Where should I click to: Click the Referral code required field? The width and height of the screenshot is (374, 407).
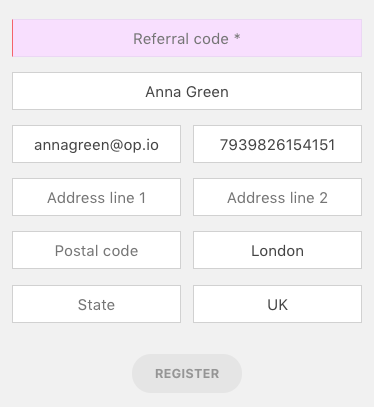click(187, 38)
